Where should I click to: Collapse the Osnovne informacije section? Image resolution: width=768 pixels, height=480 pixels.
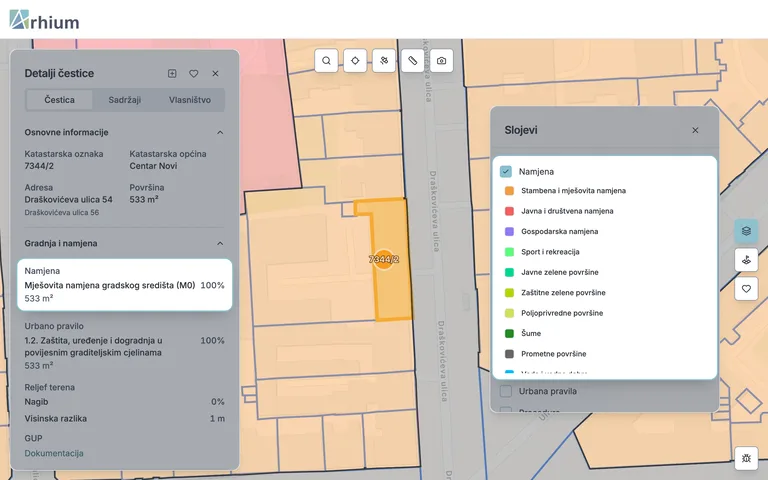[220, 133]
